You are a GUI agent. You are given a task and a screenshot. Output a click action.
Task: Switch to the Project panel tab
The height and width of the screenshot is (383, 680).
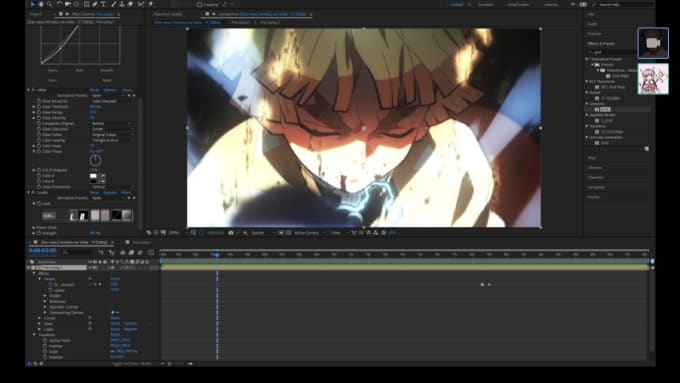(x=36, y=14)
